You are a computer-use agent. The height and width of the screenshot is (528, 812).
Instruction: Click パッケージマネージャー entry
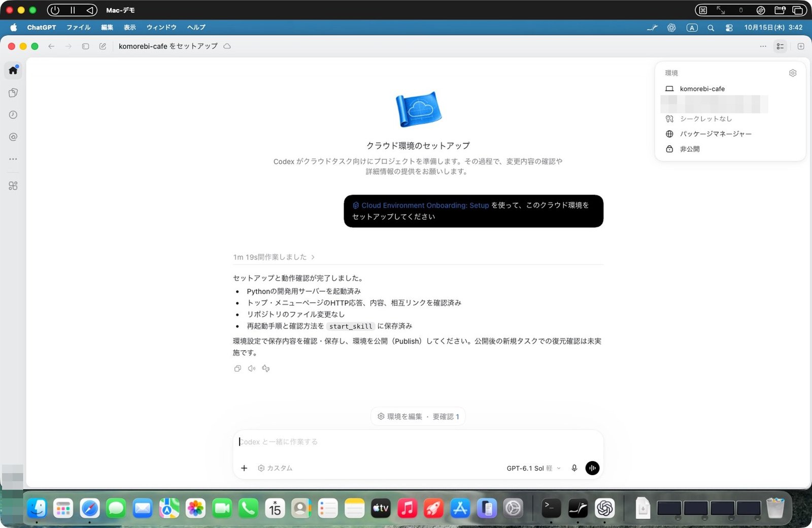pos(715,134)
